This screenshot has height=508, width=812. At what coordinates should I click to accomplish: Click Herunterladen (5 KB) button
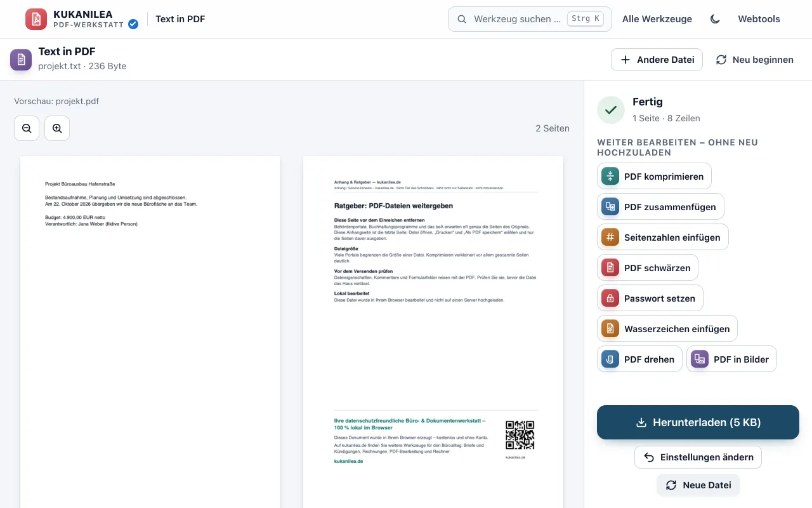click(x=698, y=422)
